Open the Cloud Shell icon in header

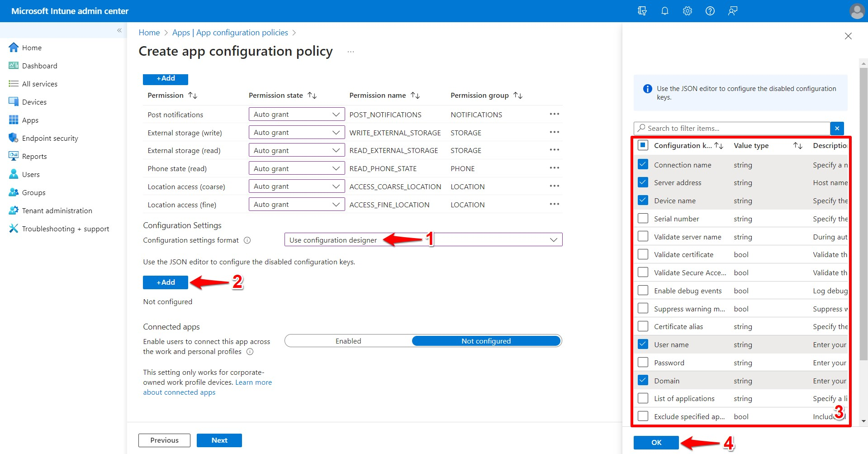click(x=642, y=11)
